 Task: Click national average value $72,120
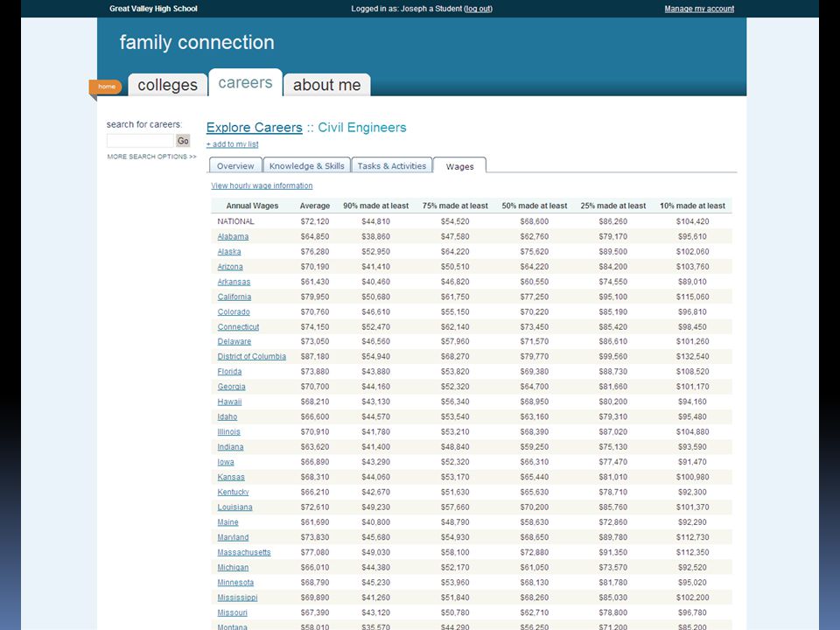315,221
